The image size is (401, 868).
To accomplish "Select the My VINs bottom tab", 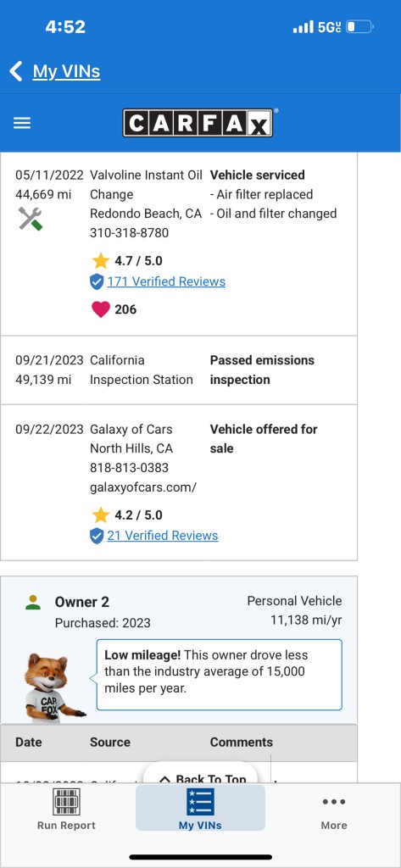I will coord(200,809).
